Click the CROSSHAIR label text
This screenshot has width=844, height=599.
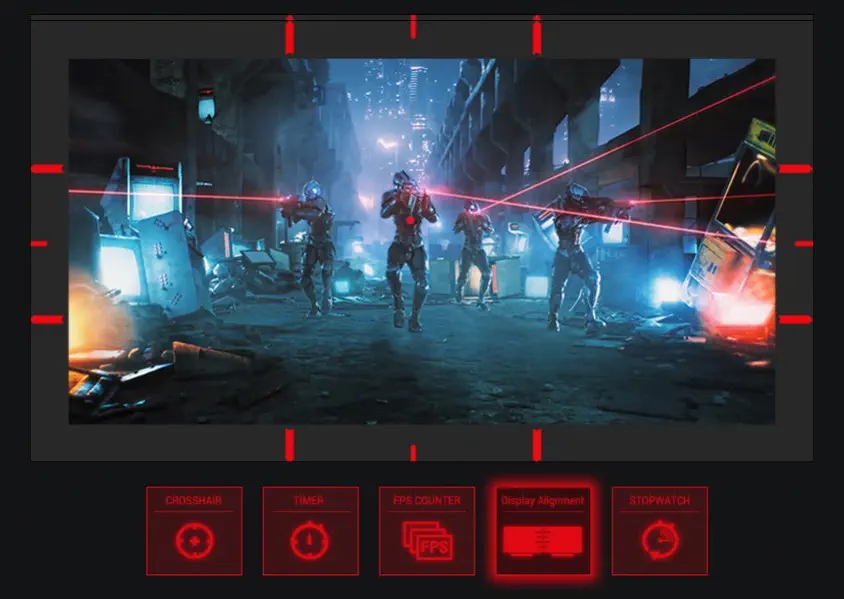tap(193, 500)
